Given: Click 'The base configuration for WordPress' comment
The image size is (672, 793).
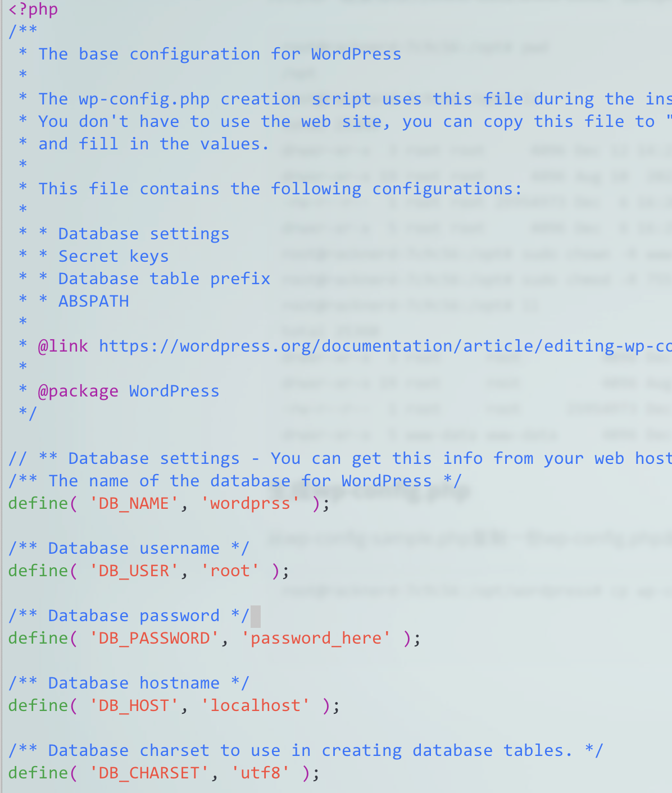Looking at the screenshot, I should tap(220, 54).
